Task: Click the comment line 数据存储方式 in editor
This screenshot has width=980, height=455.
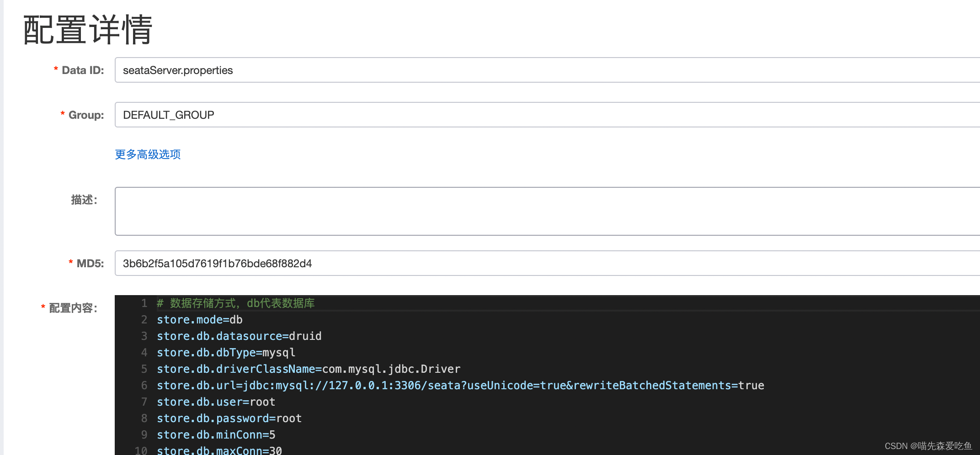Action: (x=236, y=303)
